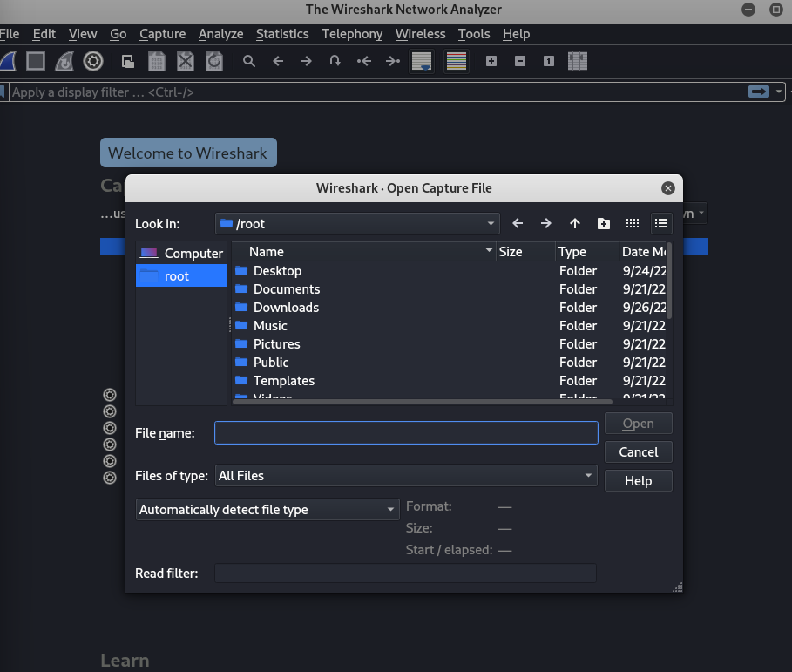Open the Telephony menu
The image size is (792, 672).
[x=352, y=34]
